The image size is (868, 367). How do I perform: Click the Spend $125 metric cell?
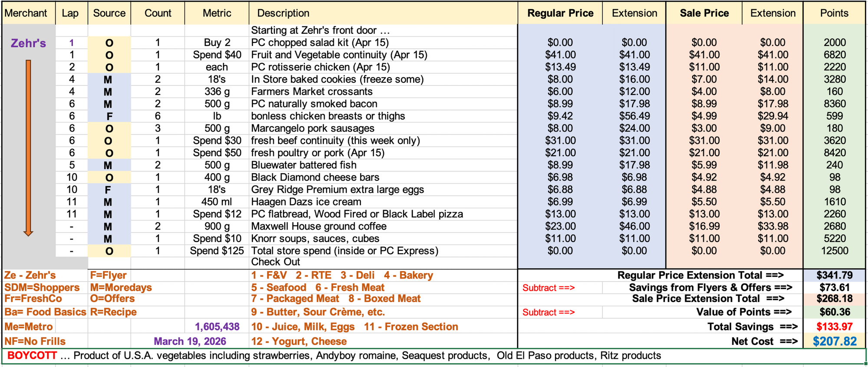click(217, 251)
